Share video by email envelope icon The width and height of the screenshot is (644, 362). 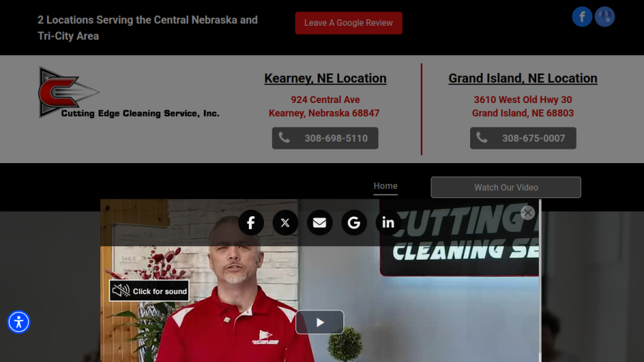(x=320, y=223)
